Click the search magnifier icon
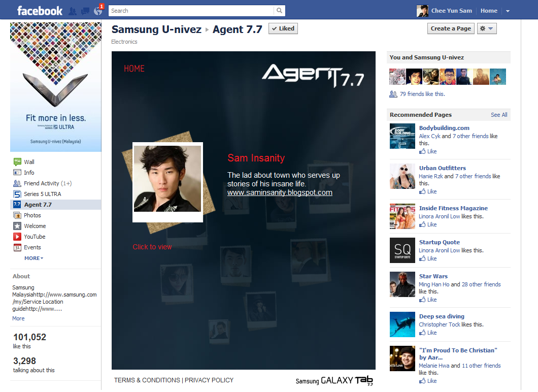 point(278,10)
